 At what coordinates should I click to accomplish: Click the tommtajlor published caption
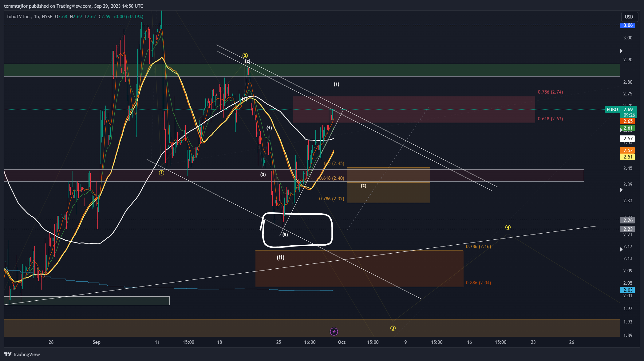73,6
